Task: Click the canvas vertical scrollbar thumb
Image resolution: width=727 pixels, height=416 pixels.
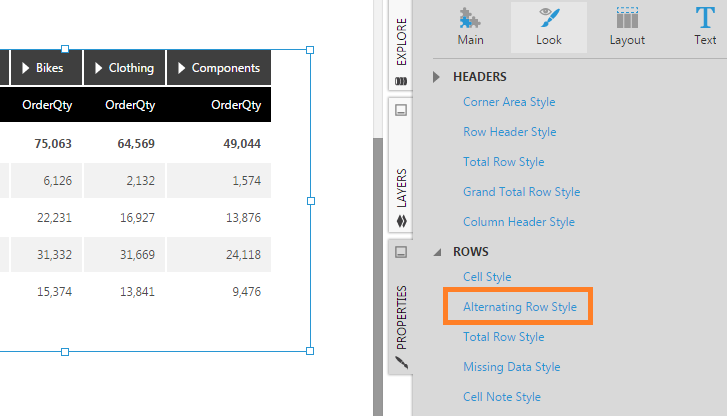Action: tap(378, 276)
